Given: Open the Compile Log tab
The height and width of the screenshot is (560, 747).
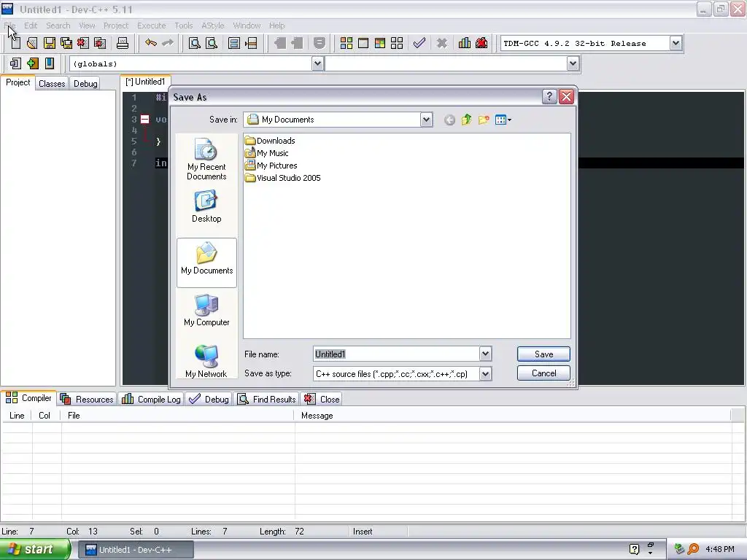Looking at the screenshot, I should (151, 399).
